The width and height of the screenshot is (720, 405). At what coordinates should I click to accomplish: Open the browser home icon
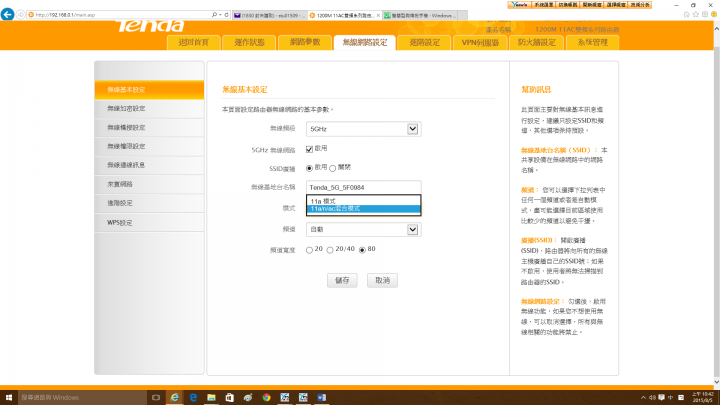pyautogui.click(x=686, y=15)
